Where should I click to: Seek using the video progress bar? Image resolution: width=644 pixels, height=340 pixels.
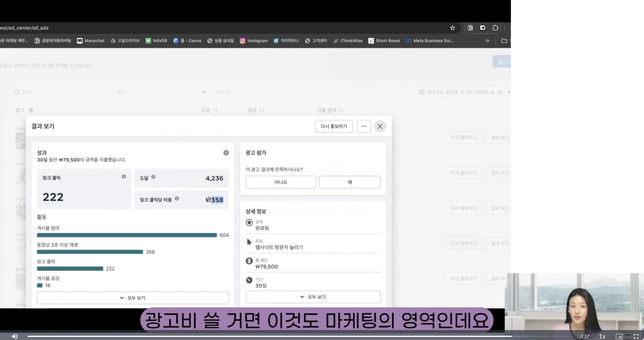point(299,336)
